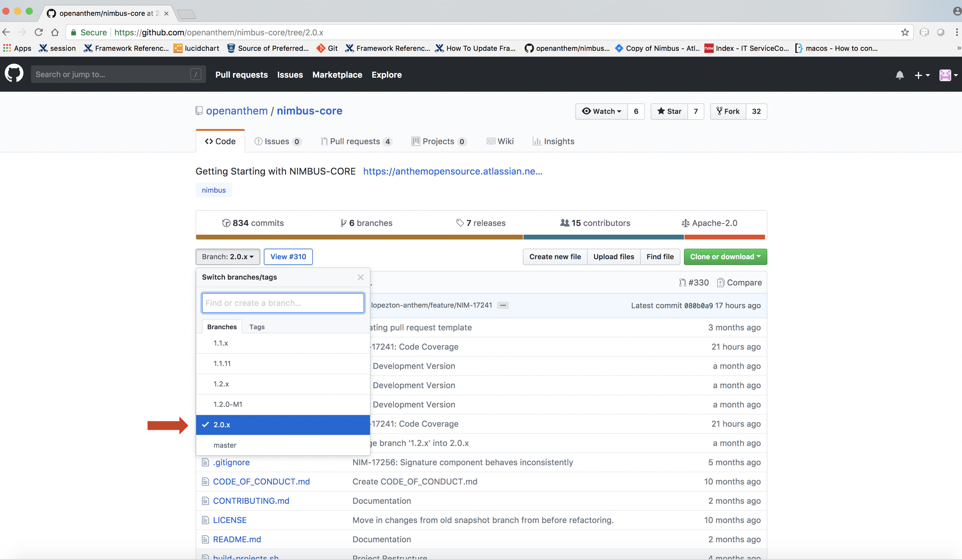This screenshot has height=560, width=962.
Task: Open the Pull requests repository tab
Action: coord(355,141)
